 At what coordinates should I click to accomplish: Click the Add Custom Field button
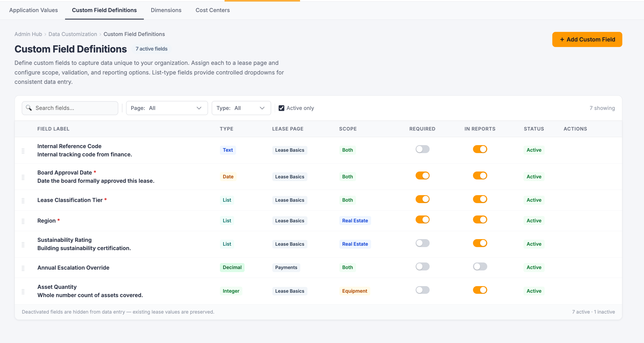pos(587,39)
